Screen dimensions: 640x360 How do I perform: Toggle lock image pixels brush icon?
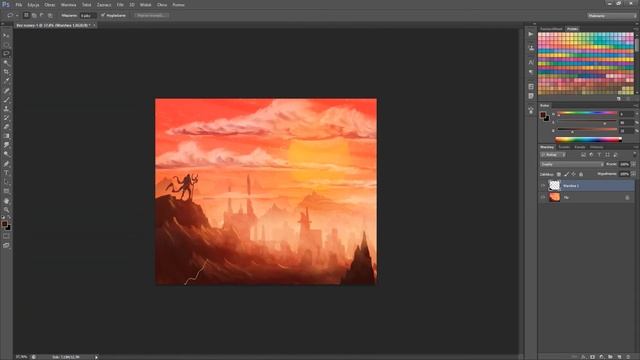click(566, 174)
